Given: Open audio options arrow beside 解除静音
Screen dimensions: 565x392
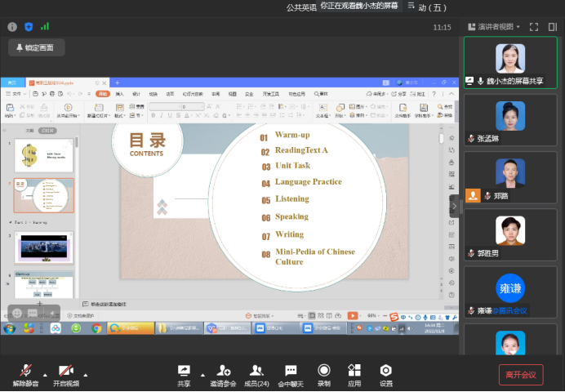Looking at the screenshot, I should 45,375.
